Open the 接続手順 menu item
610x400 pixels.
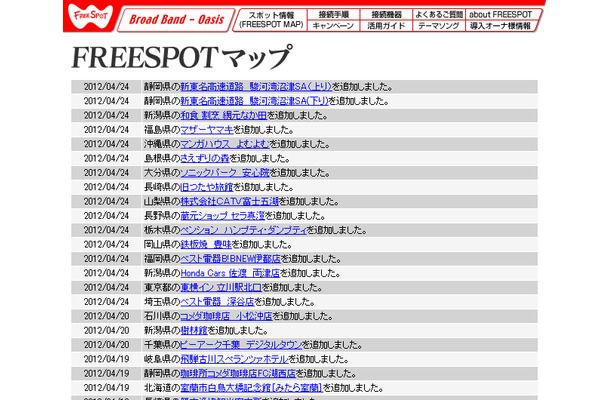[333, 14]
